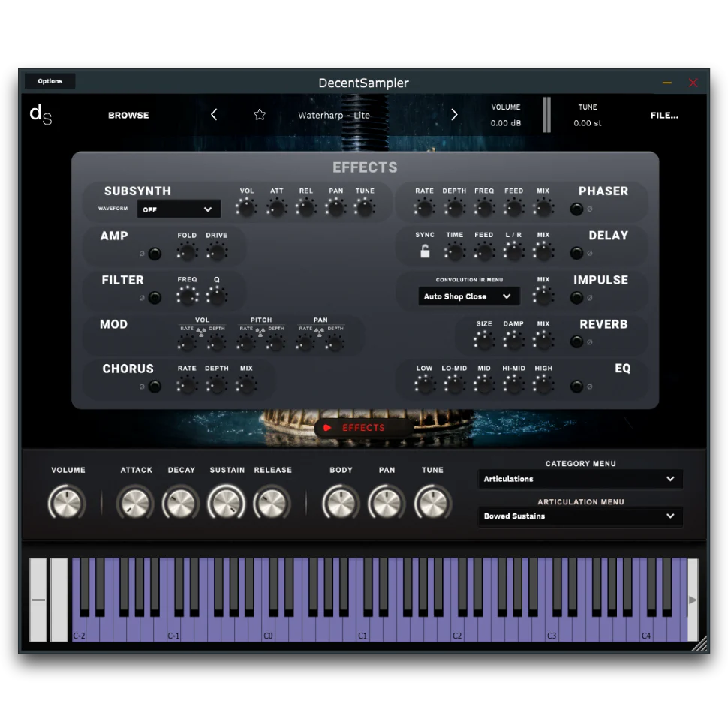Toggle the Chorus effect on

[155, 387]
